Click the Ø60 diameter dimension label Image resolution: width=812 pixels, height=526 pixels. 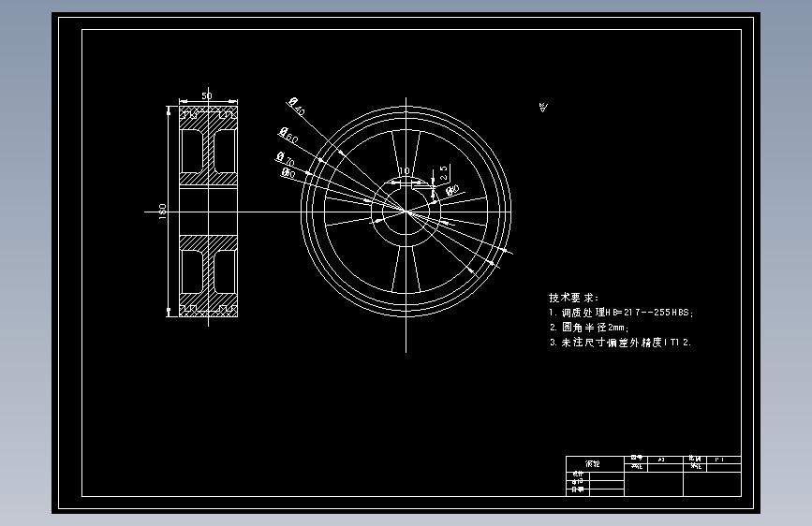(288, 136)
